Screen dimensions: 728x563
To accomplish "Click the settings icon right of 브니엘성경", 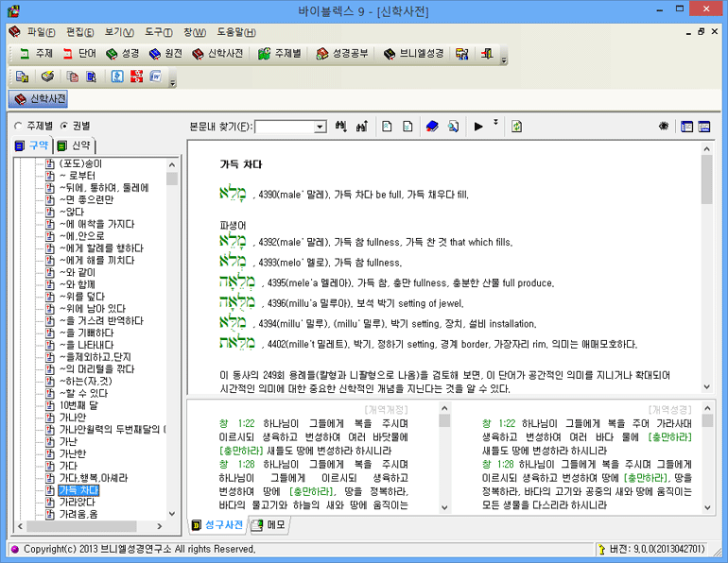I will pyautogui.click(x=461, y=54).
